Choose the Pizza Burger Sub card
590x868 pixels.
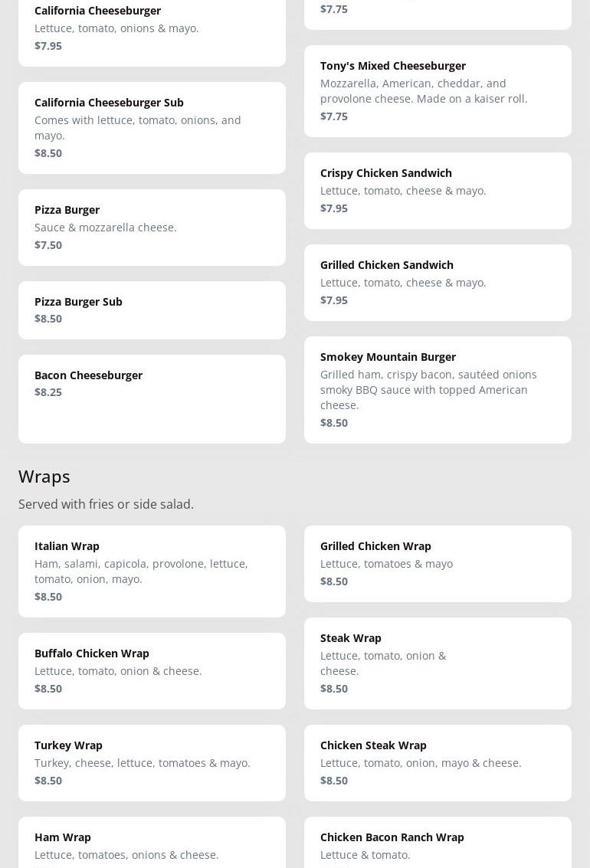(152, 310)
